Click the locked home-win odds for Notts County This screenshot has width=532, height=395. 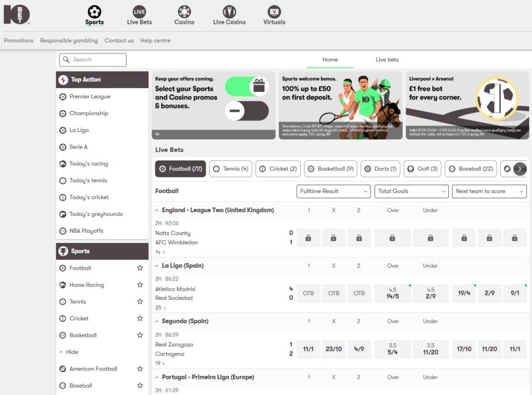coord(308,238)
